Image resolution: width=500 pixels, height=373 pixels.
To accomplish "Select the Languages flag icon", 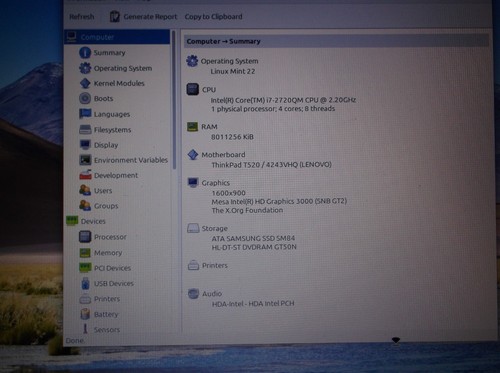I will [x=85, y=114].
